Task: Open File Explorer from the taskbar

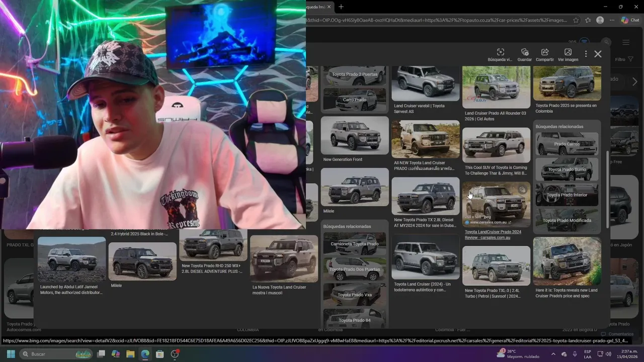Action: coord(130,354)
